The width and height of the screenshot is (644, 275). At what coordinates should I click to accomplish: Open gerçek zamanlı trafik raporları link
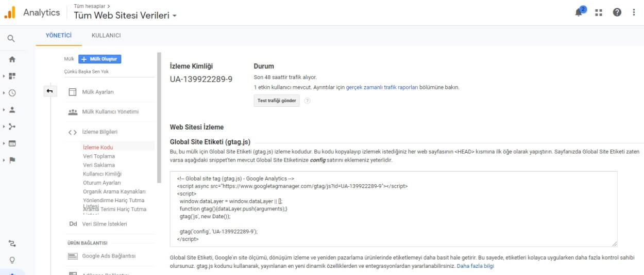click(382, 87)
